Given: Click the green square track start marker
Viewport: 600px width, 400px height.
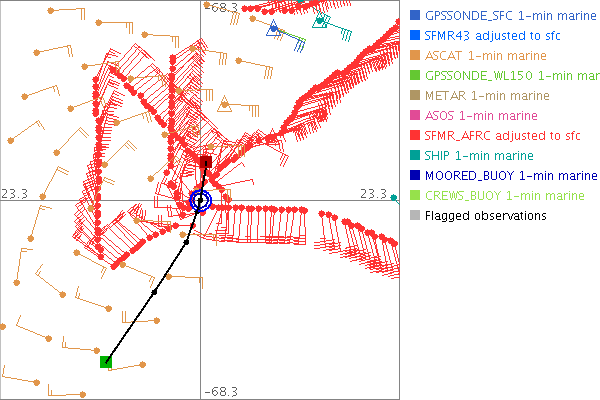Looking at the screenshot, I should click(x=106, y=361).
